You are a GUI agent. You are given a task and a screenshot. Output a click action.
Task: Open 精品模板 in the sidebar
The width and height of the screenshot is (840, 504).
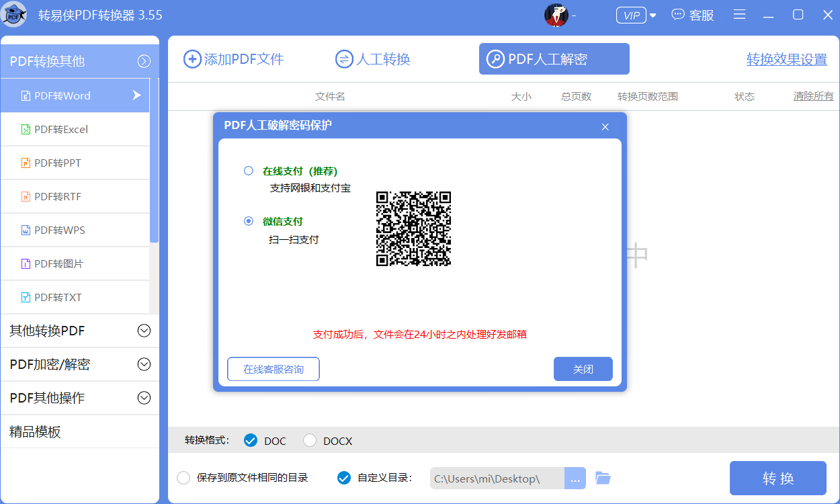pyautogui.click(x=79, y=431)
